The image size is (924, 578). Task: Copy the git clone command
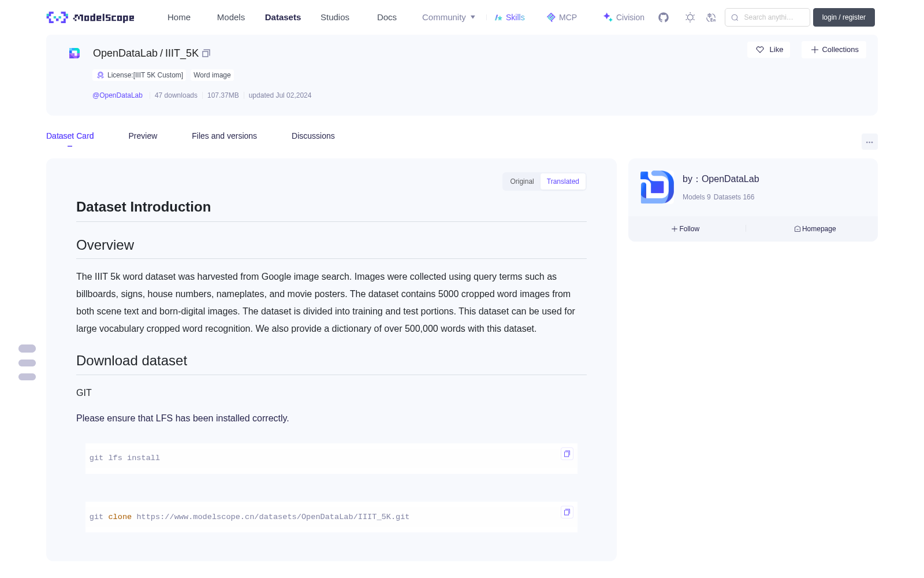pyautogui.click(x=567, y=512)
